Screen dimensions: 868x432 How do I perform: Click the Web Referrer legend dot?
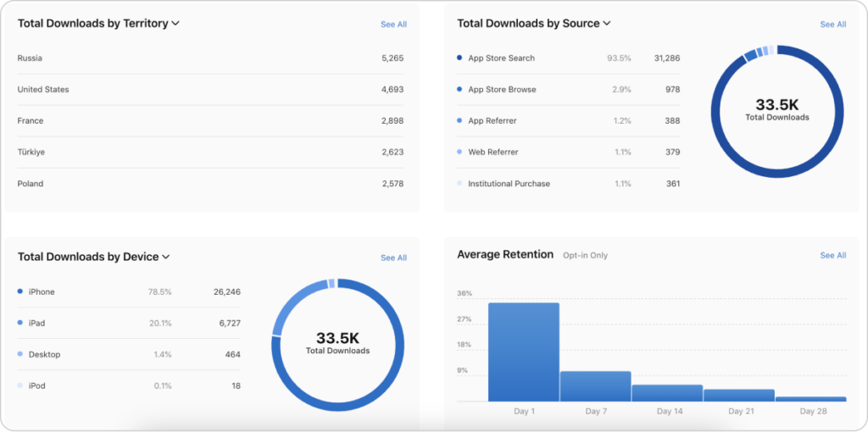tap(459, 152)
